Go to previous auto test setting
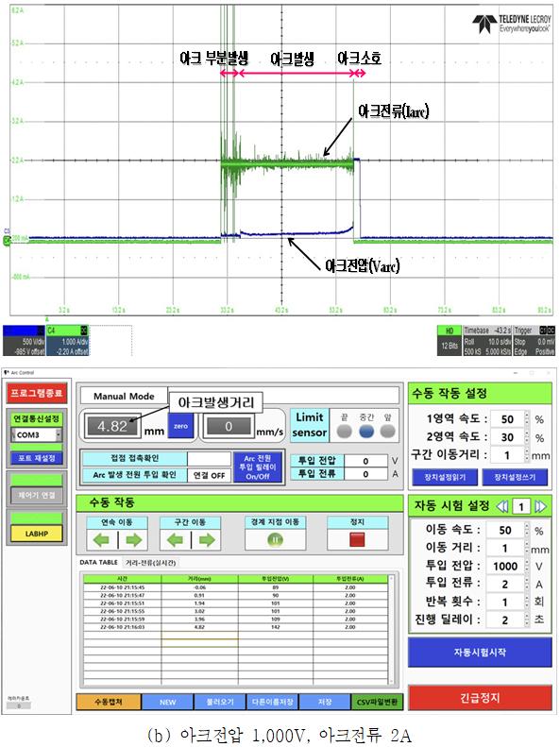 (502, 506)
